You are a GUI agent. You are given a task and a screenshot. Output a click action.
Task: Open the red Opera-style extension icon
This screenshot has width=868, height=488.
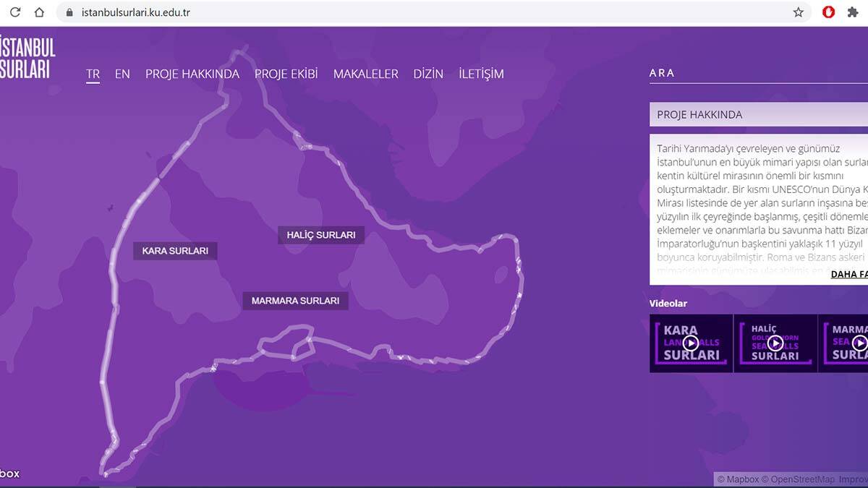click(829, 12)
